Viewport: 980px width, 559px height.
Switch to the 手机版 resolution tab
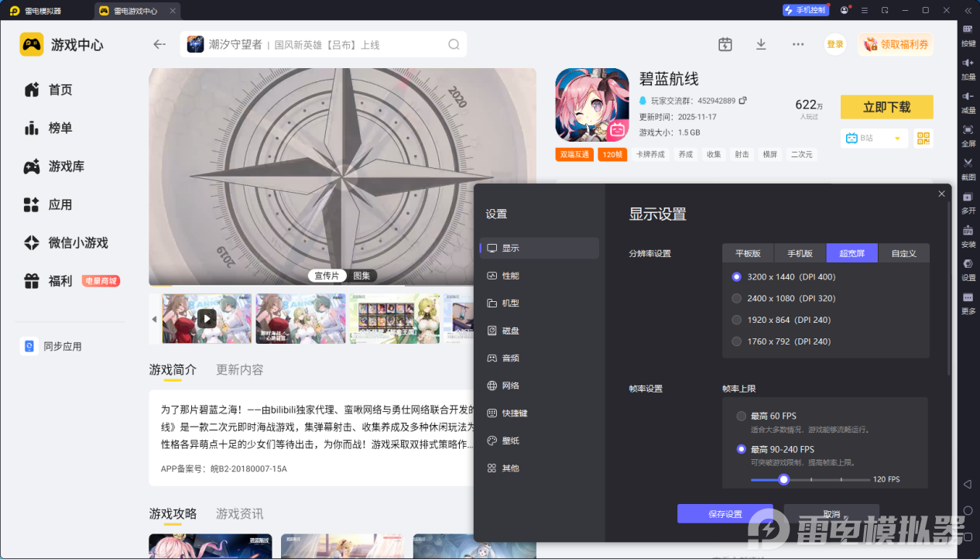click(x=800, y=253)
